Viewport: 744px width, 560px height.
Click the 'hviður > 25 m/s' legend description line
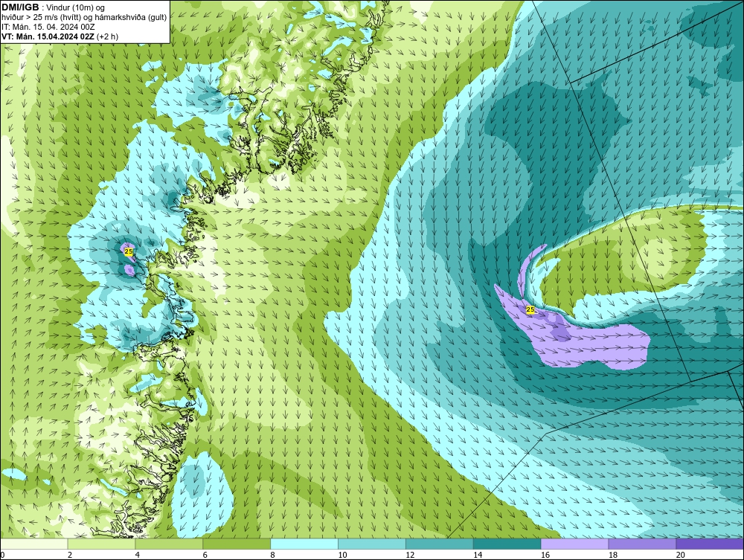[84, 17]
